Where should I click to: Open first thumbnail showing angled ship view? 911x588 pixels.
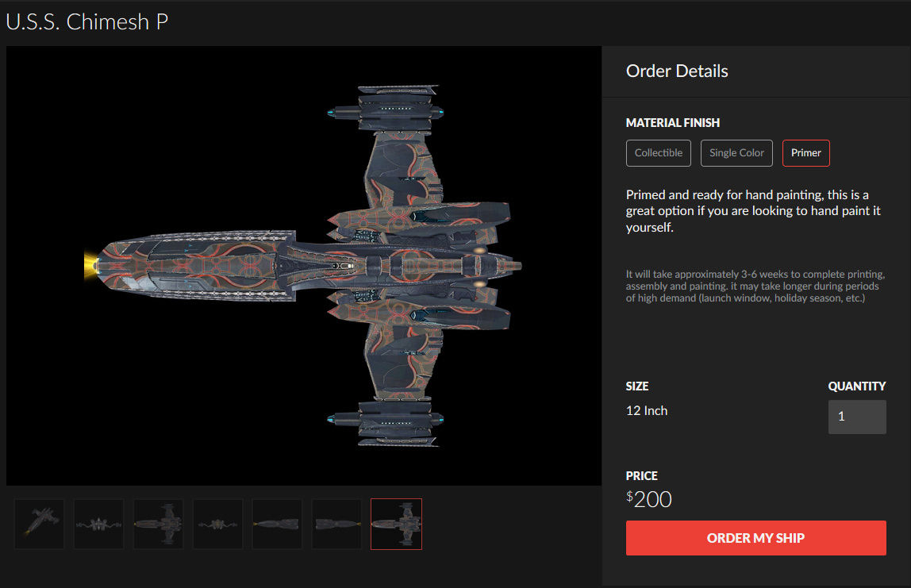40,524
